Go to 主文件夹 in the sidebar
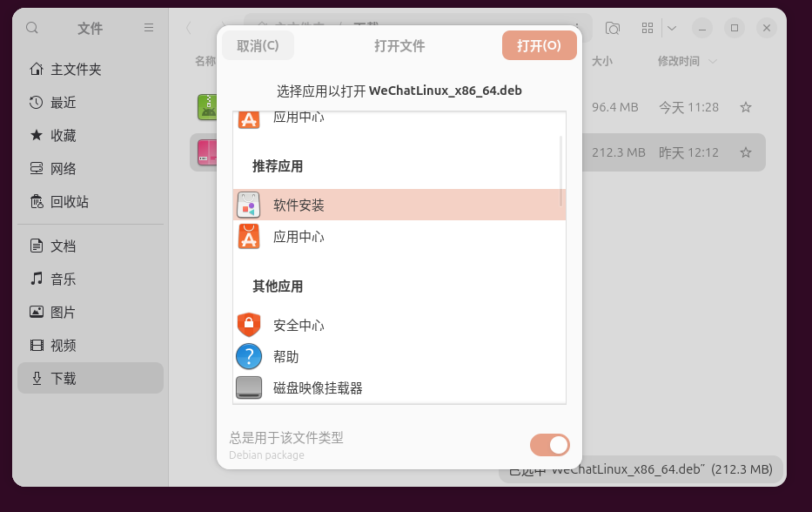Viewport: 812px width, 512px height. (91, 70)
